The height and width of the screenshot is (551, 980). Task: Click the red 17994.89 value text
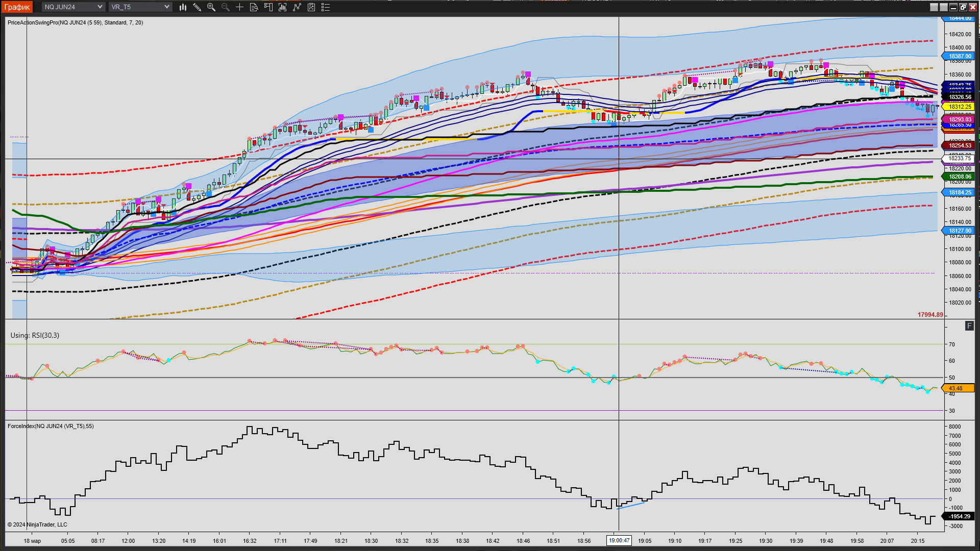pyautogui.click(x=930, y=315)
